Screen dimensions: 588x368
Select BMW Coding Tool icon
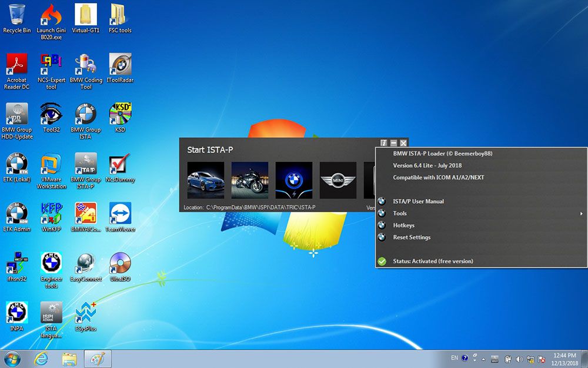86,71
